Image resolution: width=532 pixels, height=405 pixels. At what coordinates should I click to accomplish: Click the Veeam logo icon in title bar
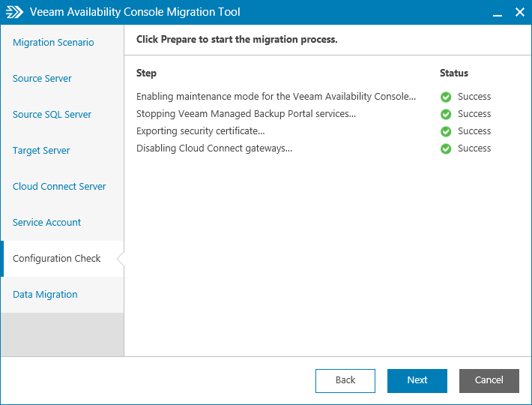(14, 12)
